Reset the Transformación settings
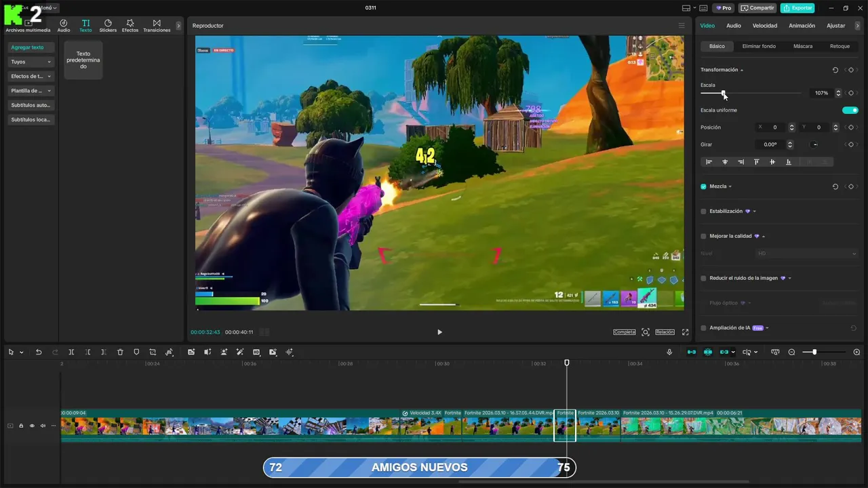 pyautogui.click(x=835, y=70)
